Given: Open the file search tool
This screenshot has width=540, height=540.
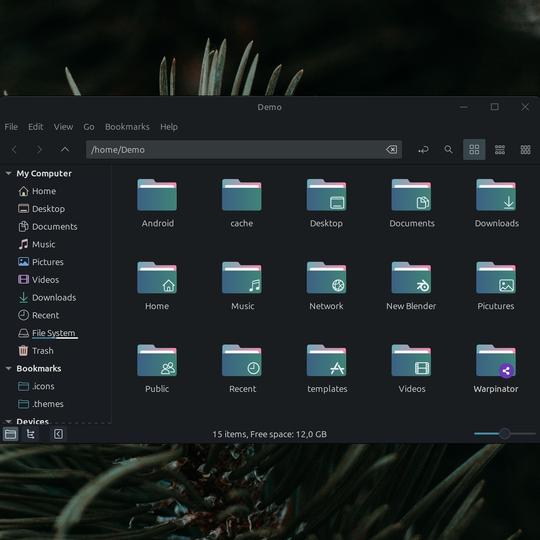Looking at the screenshot, I should 448,149.
